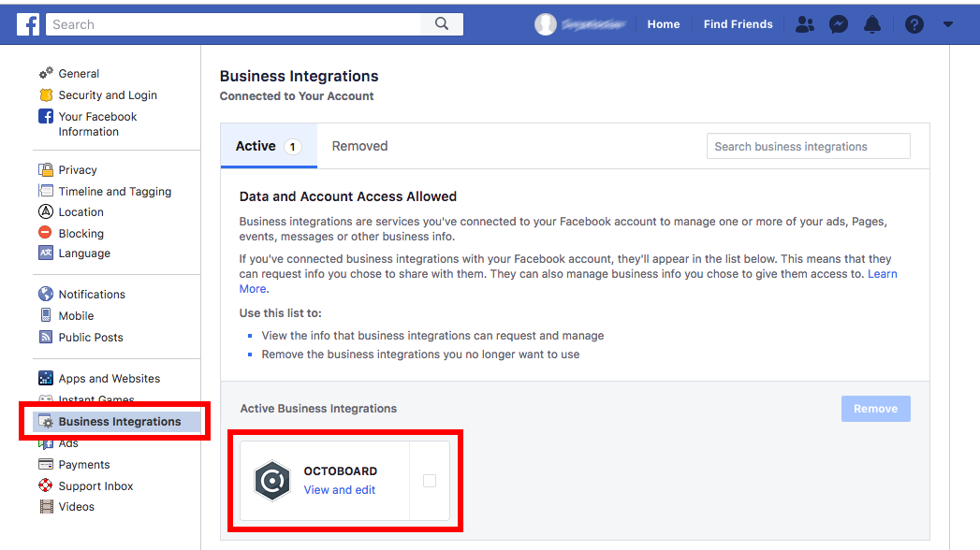The image size is (980, 550).
Task: Open the Security and Login section
Action: [x=108, y=94]
